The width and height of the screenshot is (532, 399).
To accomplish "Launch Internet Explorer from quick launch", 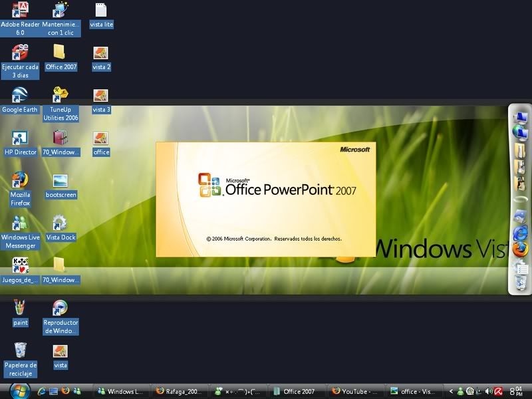I will (x=42, y=391).
